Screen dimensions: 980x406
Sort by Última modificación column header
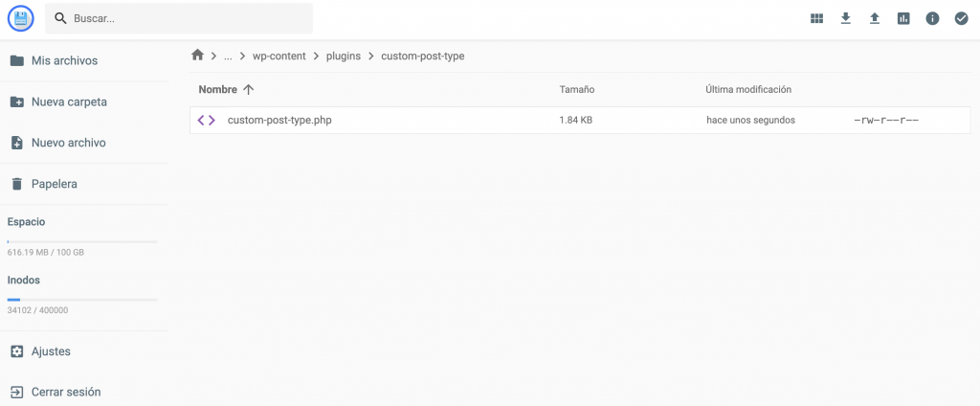tap(748, 89)
